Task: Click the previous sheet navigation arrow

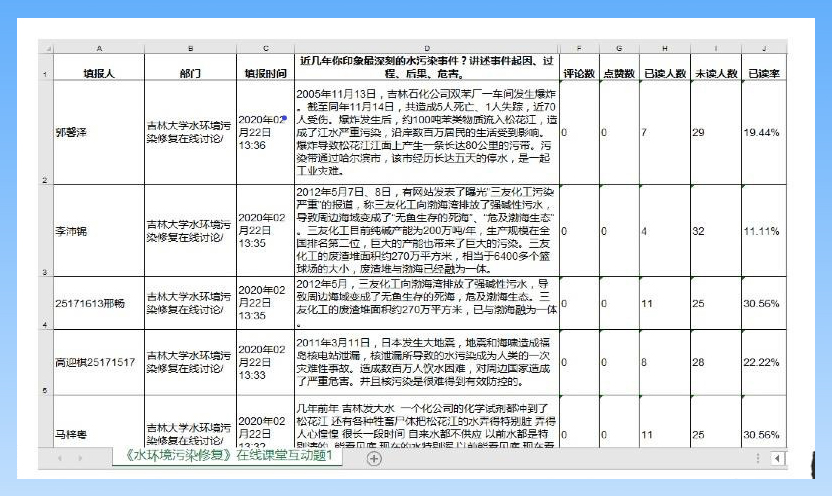Action: 59,458
